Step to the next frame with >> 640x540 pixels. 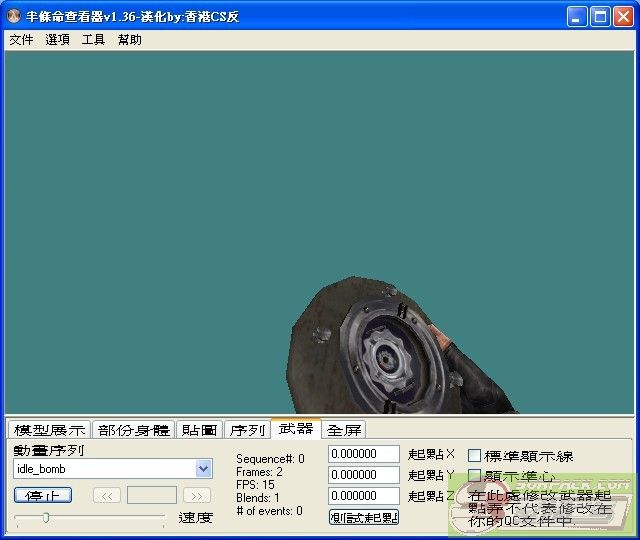click(x=197, y=496)
